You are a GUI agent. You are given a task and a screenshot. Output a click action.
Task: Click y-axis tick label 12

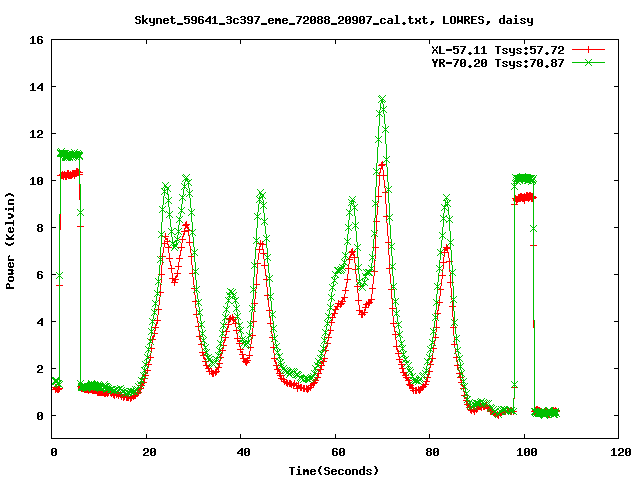(x=36, y=134)
